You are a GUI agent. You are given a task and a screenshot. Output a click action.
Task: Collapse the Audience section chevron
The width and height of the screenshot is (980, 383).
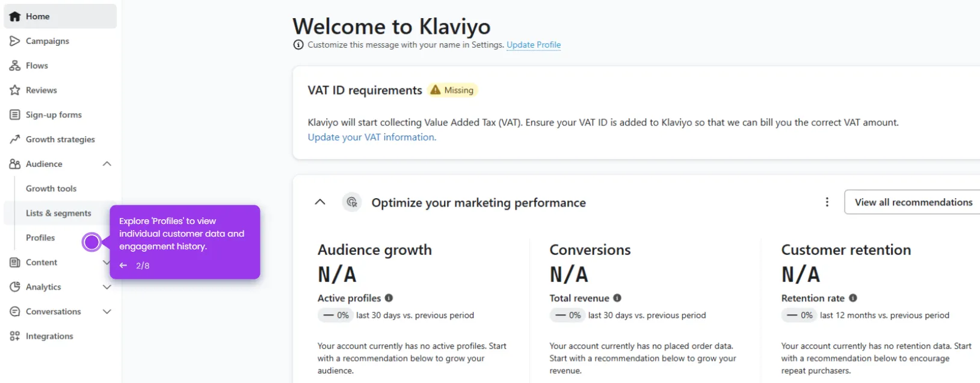click(x=107, y=164)
